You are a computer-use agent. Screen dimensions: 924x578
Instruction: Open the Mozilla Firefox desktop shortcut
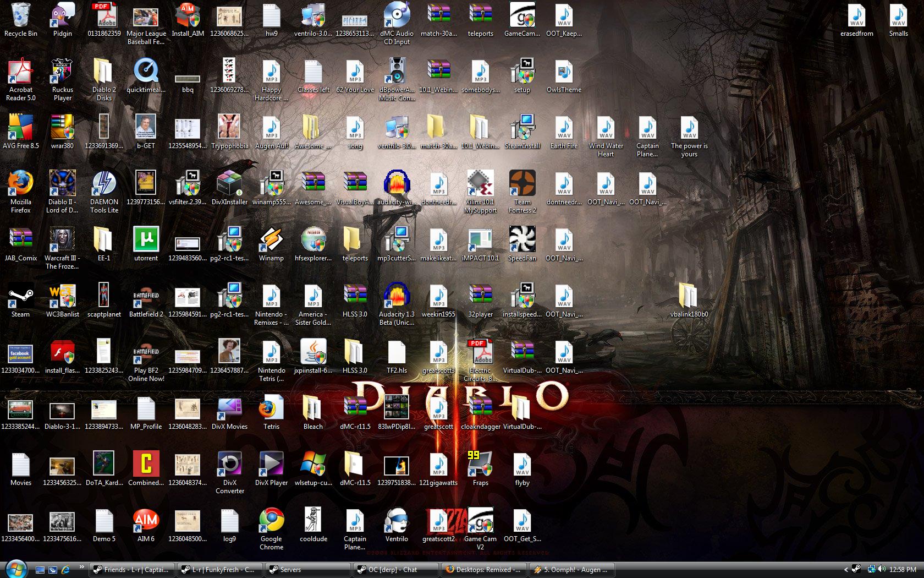[x=20, y=184]
